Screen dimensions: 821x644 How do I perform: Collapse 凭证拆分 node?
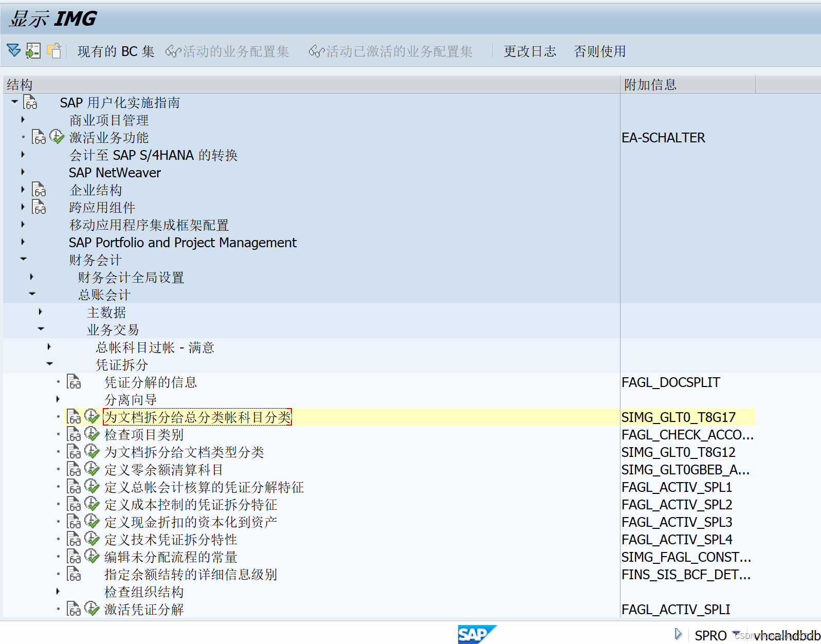click(49, 364)
